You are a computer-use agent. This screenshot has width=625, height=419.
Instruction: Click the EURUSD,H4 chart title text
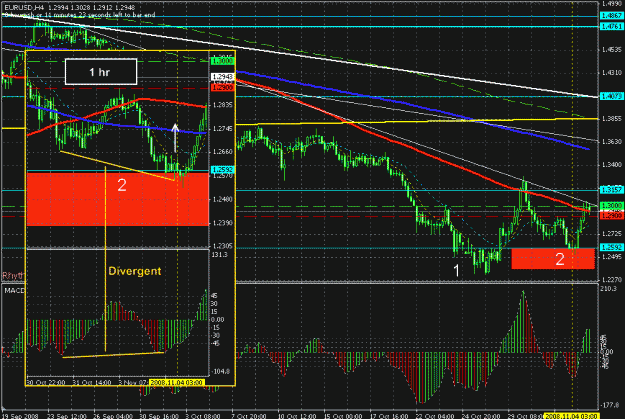[x=24, y=7]
